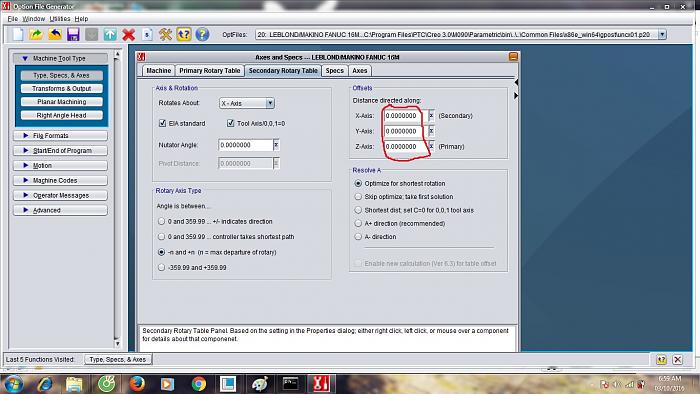The height and width of the screenshot is (394, 700).
Task: Open Firefox from taskbar
Action: (137, 384)
